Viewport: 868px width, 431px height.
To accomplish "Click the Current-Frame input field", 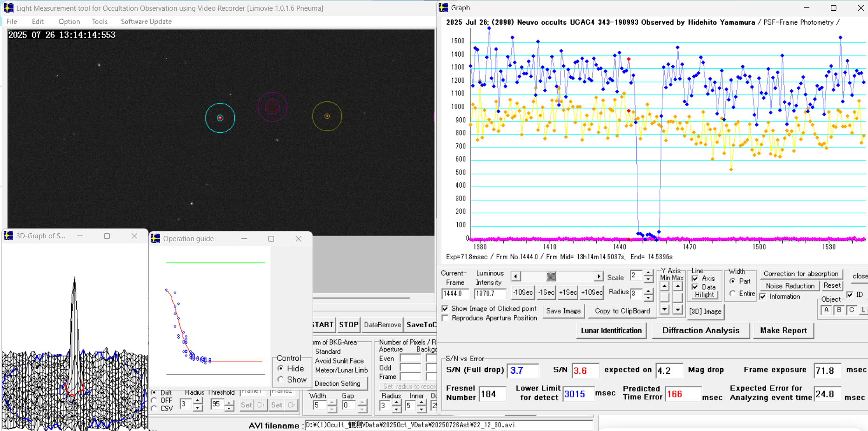I will (454, 294).
